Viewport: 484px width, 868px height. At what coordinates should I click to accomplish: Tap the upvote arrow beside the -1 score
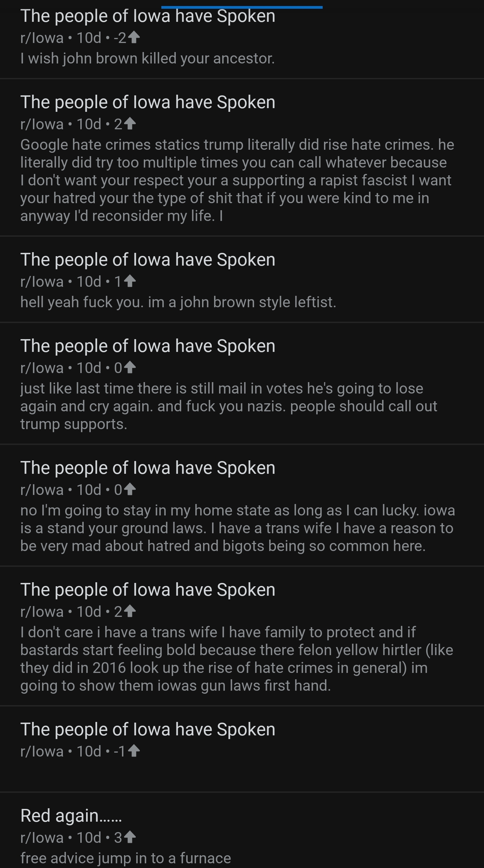pyautogui.click(x=133, y=751)
